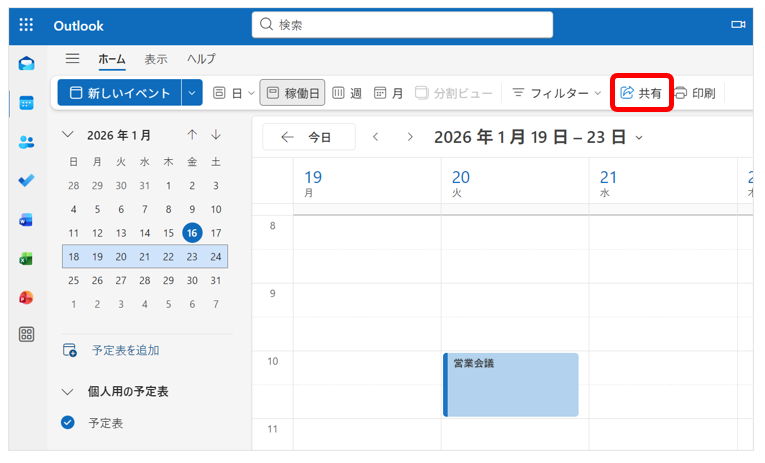
Task: Select today 16 in mini calendar
Action: [x=192, y=233]
